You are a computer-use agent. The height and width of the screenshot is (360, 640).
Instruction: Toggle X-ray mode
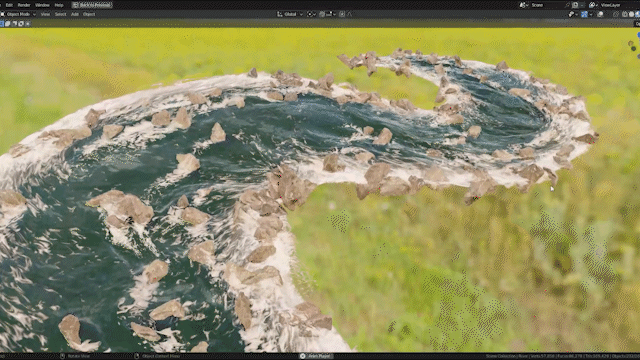tap(616, 14)
